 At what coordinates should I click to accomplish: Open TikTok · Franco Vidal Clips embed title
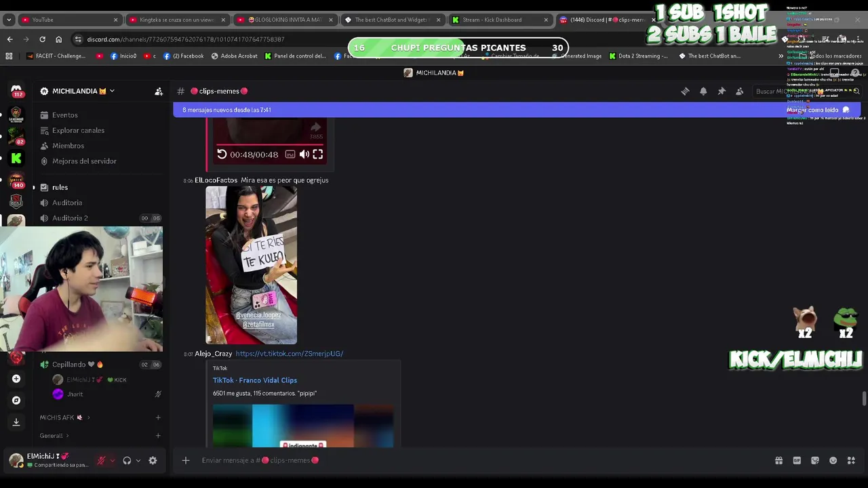pos(255,380)
